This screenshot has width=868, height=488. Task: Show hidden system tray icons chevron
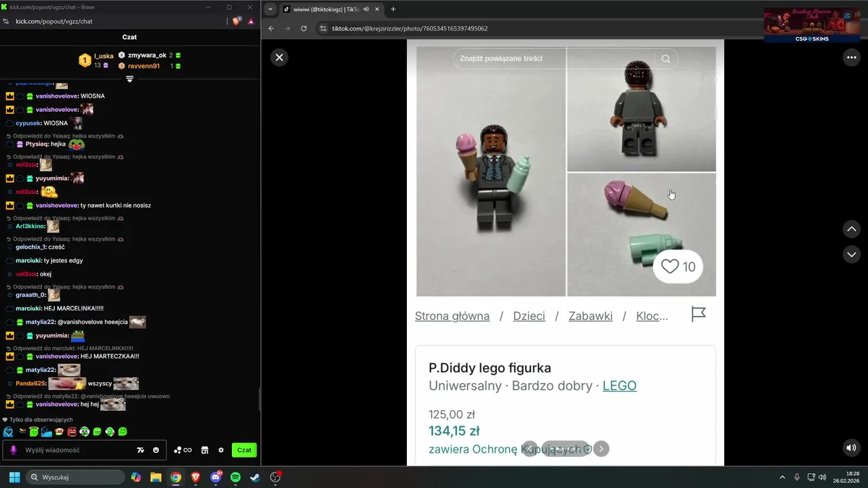(x=782, y=477)
